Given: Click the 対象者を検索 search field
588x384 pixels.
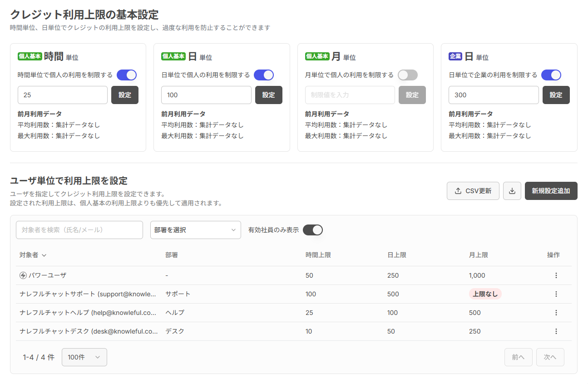Looking at the screenshot, I should (x=79, y=230).
